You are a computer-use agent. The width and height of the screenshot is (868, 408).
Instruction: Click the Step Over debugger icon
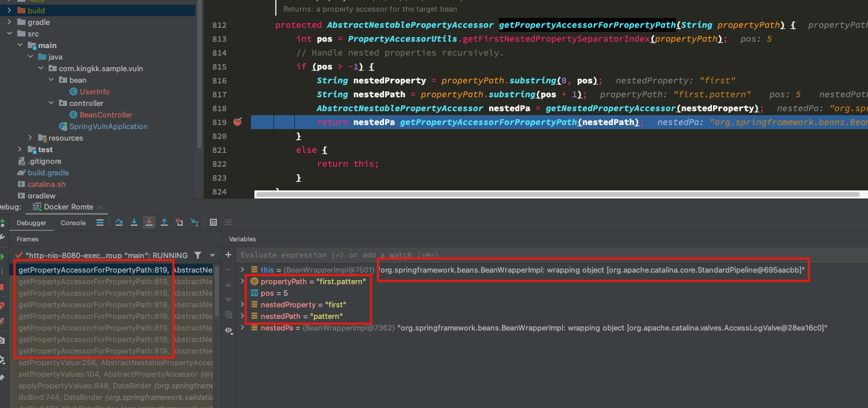click(x=119, y=222)
